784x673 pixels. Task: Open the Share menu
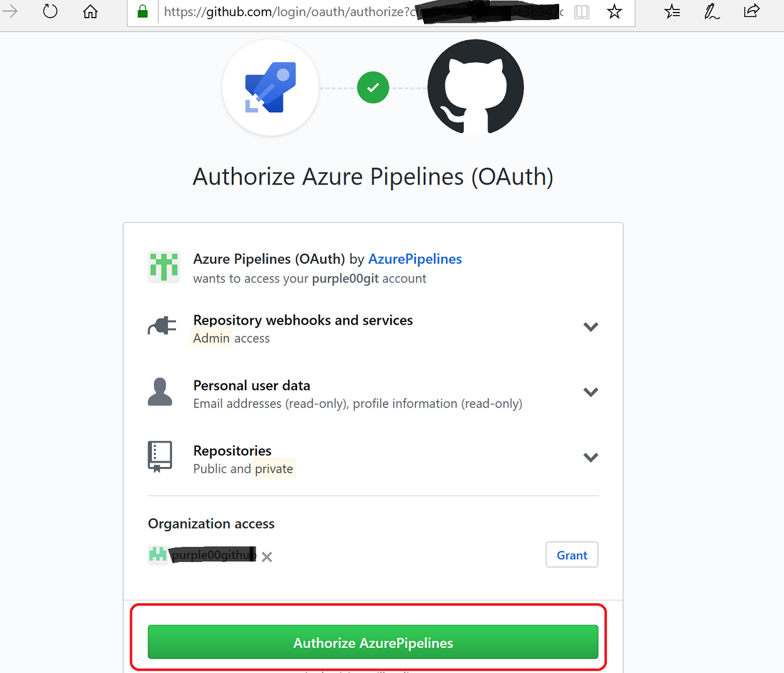(751, 12)
